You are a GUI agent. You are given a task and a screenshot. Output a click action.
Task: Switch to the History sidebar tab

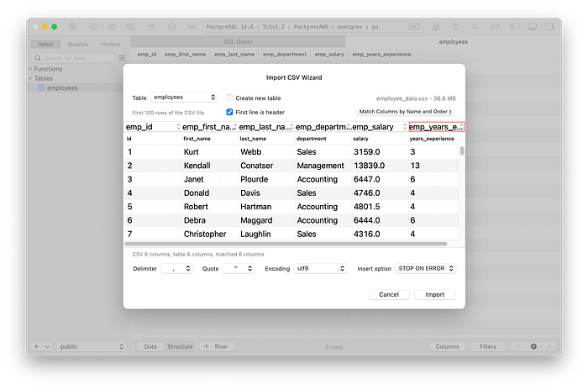pyautogui.click(x=110, y=44)
